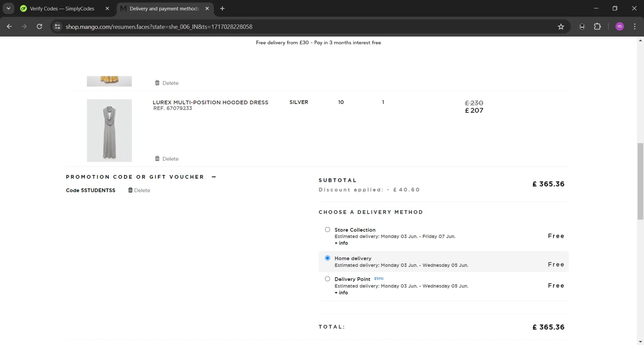View site information icon in address bar
The height and width of the screenshot is (345, 644).
(x=58, y=27)
